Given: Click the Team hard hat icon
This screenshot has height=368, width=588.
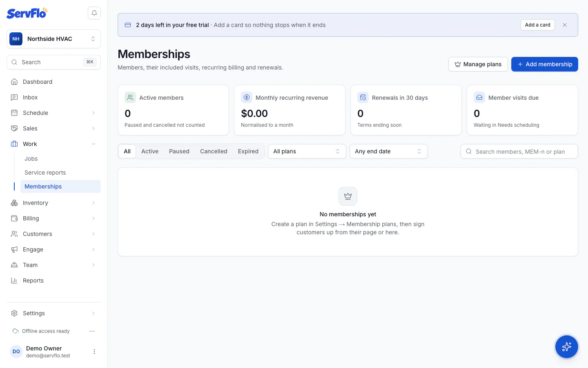Looking at the screenshot, I should [14, 265].
